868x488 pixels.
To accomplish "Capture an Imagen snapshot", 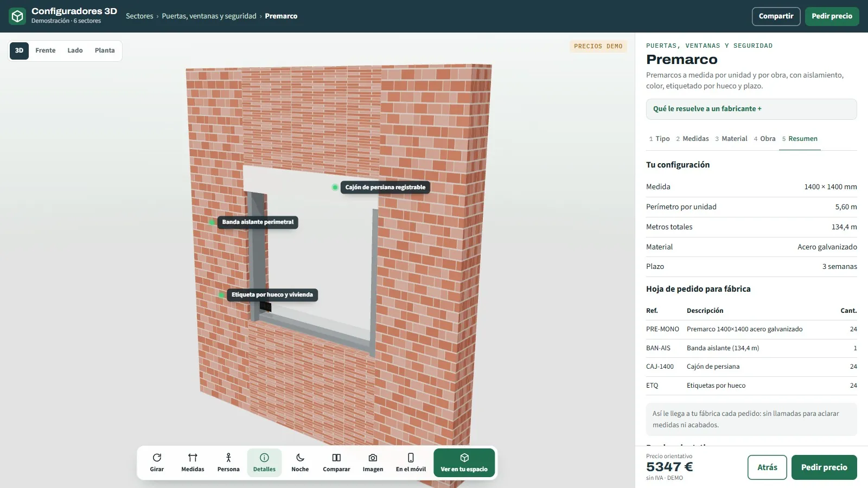I will (373, 463).
